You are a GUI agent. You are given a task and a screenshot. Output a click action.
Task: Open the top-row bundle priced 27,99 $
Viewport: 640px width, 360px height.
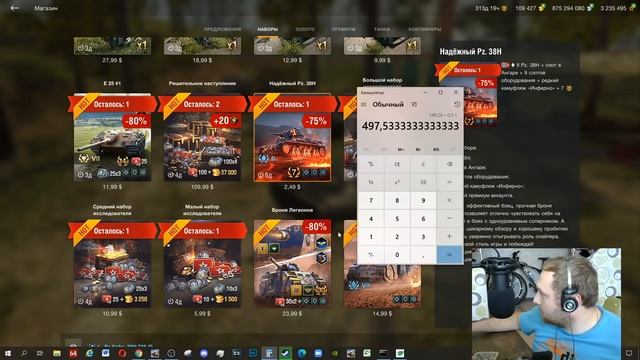click(112, 46)
